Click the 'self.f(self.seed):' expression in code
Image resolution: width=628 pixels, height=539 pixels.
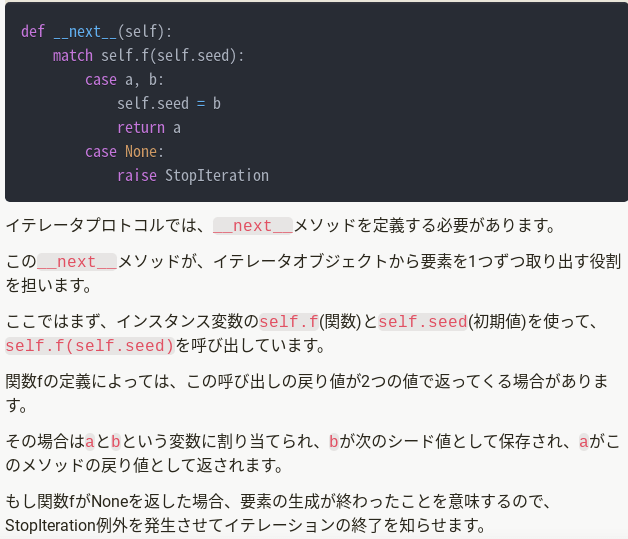172,56
